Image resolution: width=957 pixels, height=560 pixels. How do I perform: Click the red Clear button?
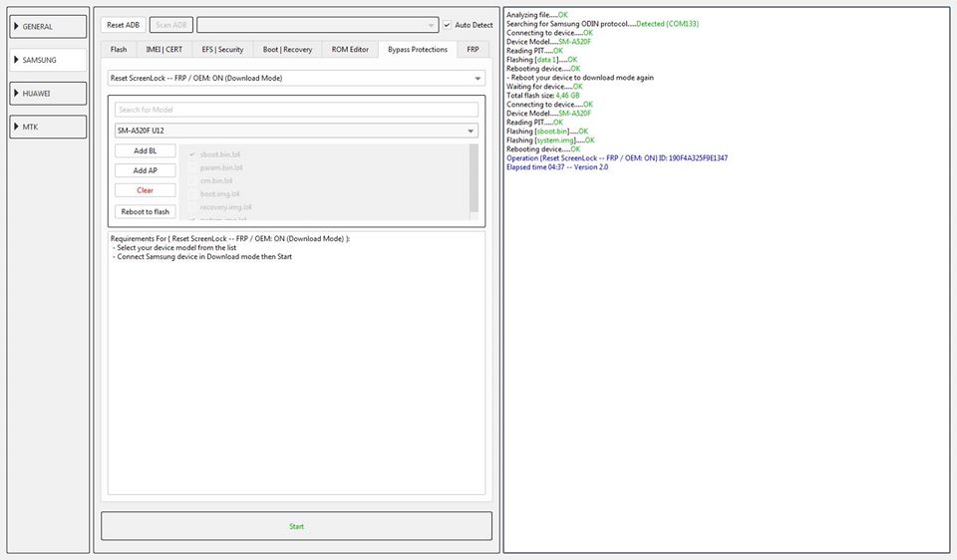point(146,190)
